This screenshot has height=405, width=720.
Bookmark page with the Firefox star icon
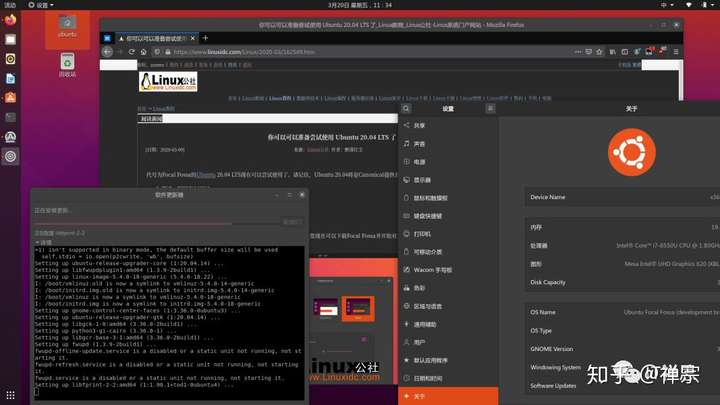(599, 52)
